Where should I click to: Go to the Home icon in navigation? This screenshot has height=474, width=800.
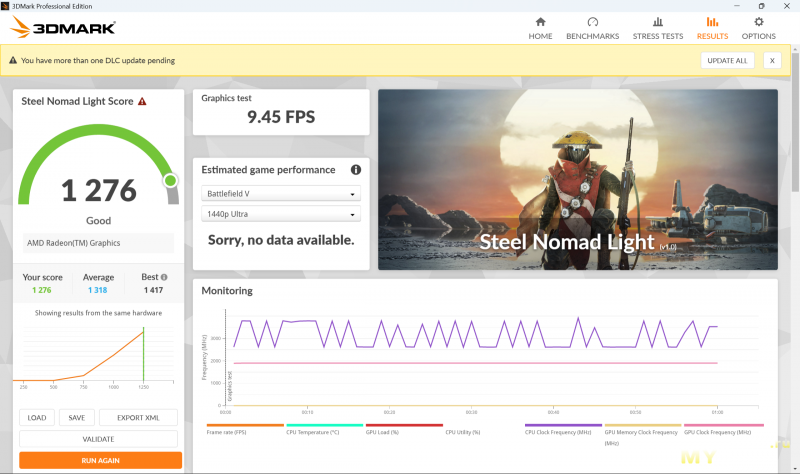(540, 22)
